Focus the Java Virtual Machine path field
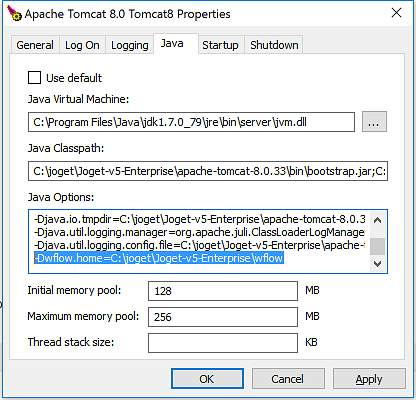This screenshot has width=416, height=400. (x=191, y=122)
